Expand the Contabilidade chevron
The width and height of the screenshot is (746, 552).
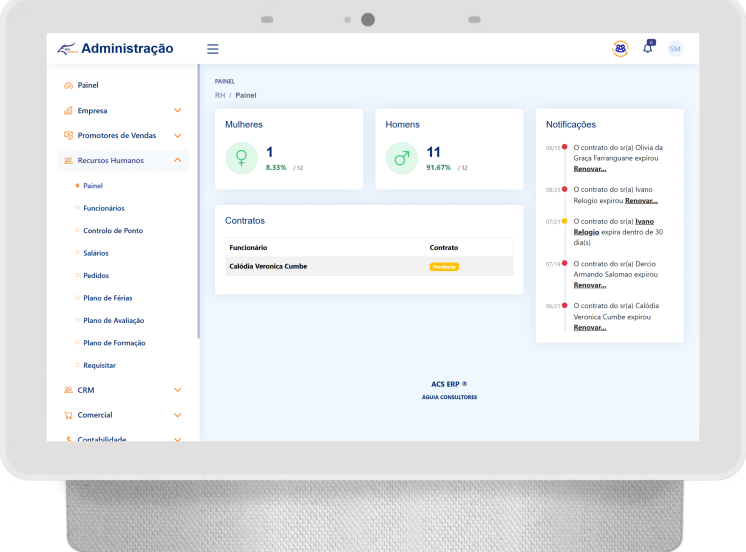pos(177,439)
